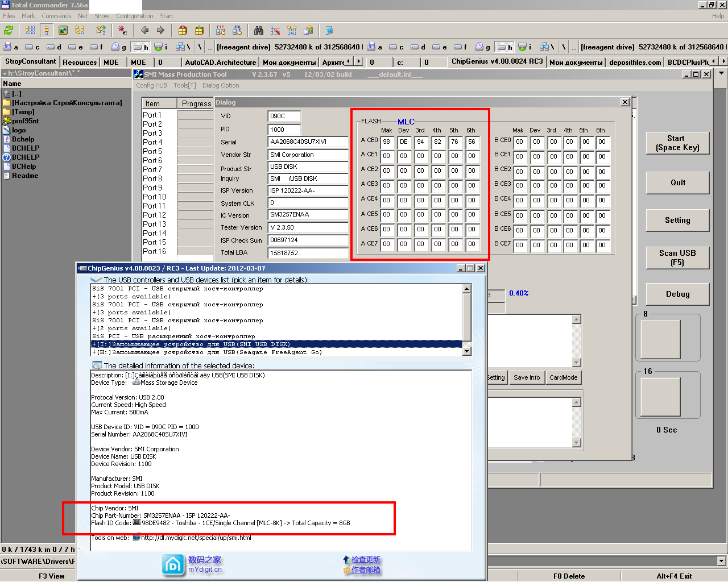Image resolution: width=728 pixels, height=582 pixels.
Task: Open URL download toolbar icon
Action: [237, 30]
